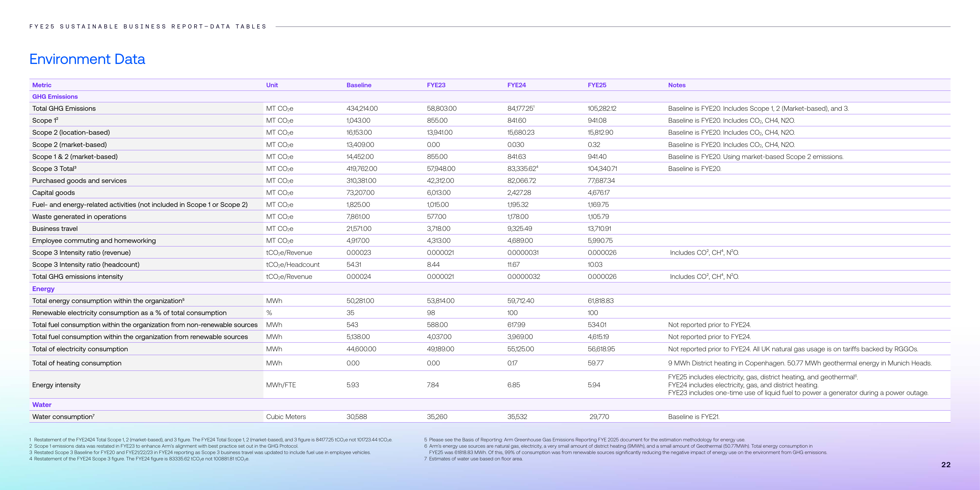Select 'Employee commuting and homeworking' label
980x490 pixels.
pos(94,241)
